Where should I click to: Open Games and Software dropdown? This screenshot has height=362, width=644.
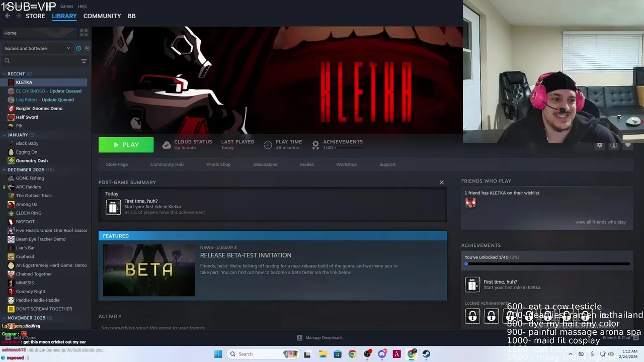coord(37,48)
